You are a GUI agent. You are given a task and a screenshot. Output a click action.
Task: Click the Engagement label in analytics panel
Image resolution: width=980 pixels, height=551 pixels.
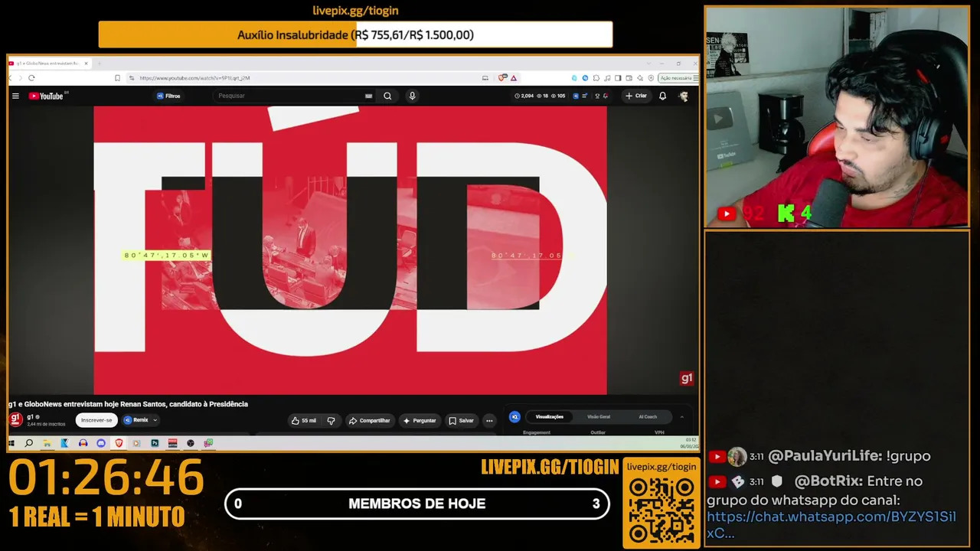pos(537,432)
